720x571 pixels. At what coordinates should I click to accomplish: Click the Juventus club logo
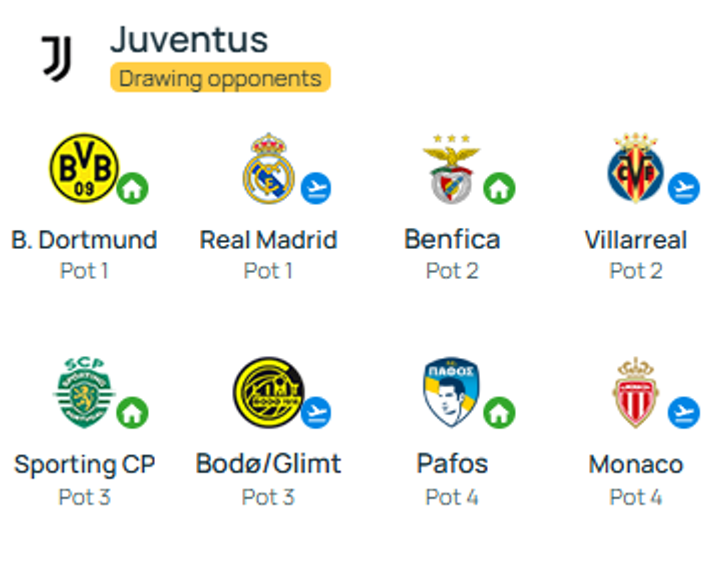pos(56,58)
